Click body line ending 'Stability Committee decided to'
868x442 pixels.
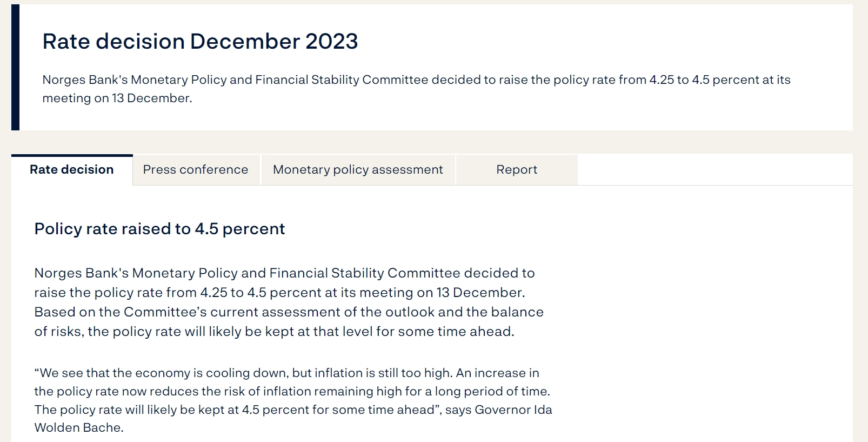tap(284, 273)
